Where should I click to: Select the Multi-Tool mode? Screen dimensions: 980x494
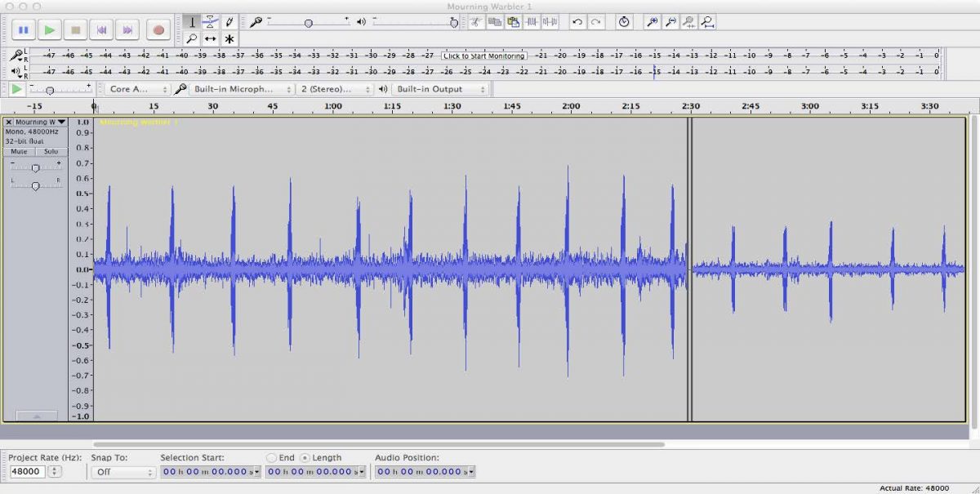[228, 38]
